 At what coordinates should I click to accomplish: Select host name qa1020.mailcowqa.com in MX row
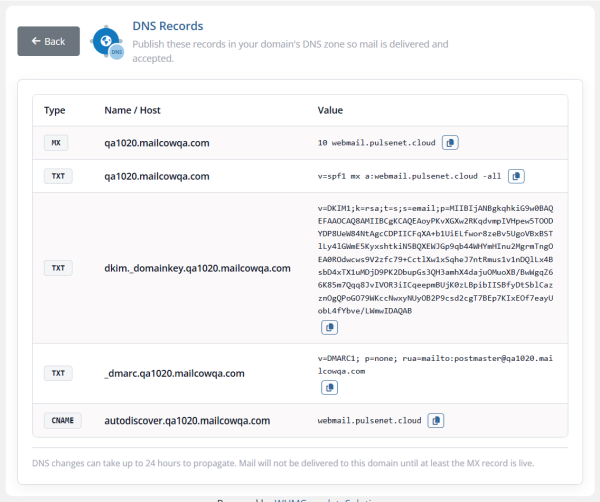(157, 143)
